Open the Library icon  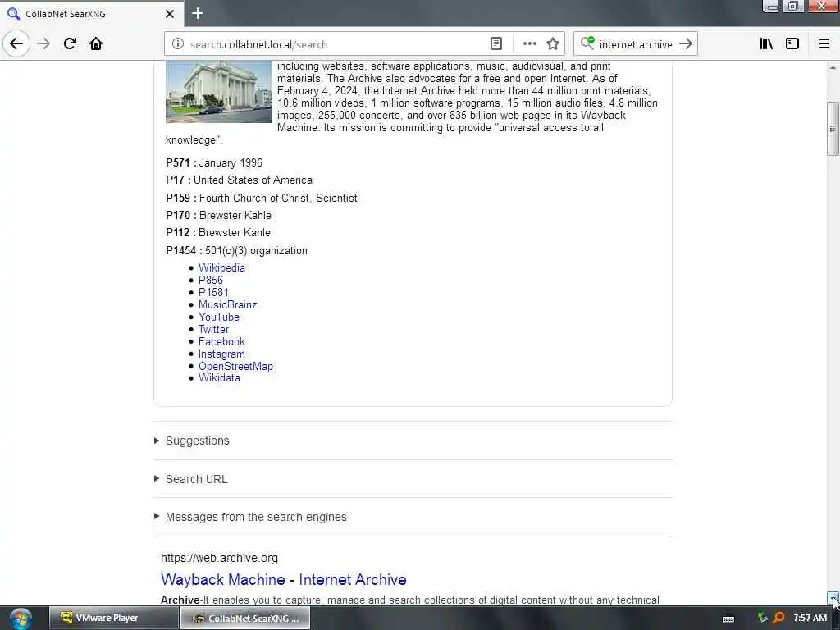[x=766, y=44]
